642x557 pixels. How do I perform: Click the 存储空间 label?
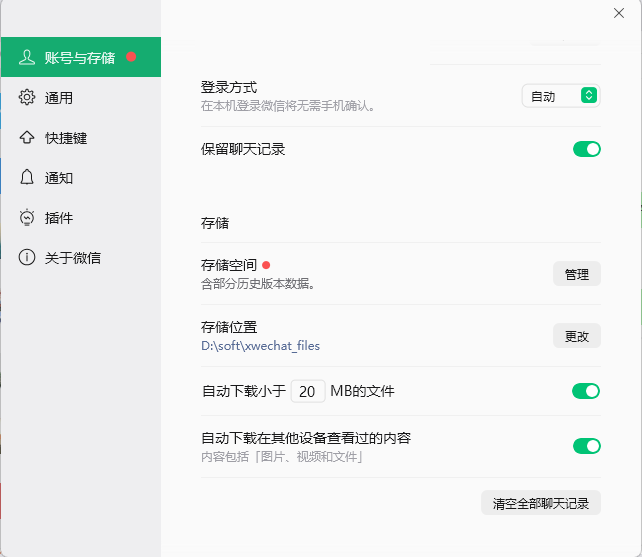point(229,265)
